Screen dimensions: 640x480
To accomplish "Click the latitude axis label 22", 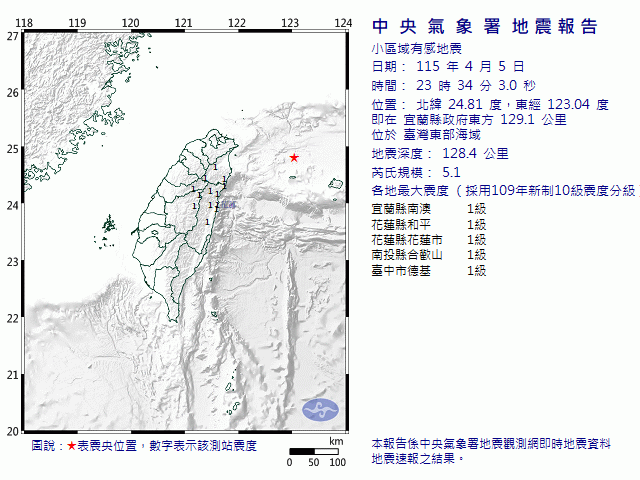I will 13,318.
